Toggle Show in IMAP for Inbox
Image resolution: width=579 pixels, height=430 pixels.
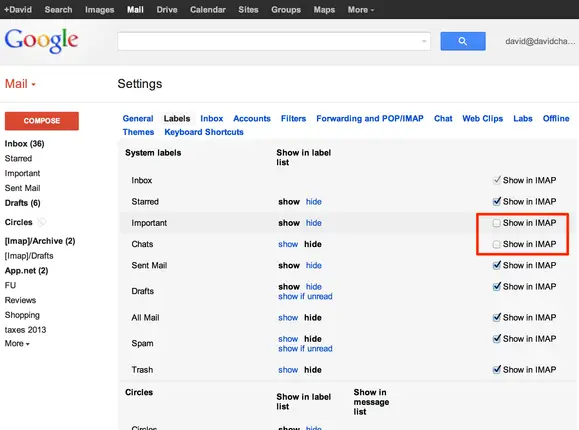click(x=497, y=180)
